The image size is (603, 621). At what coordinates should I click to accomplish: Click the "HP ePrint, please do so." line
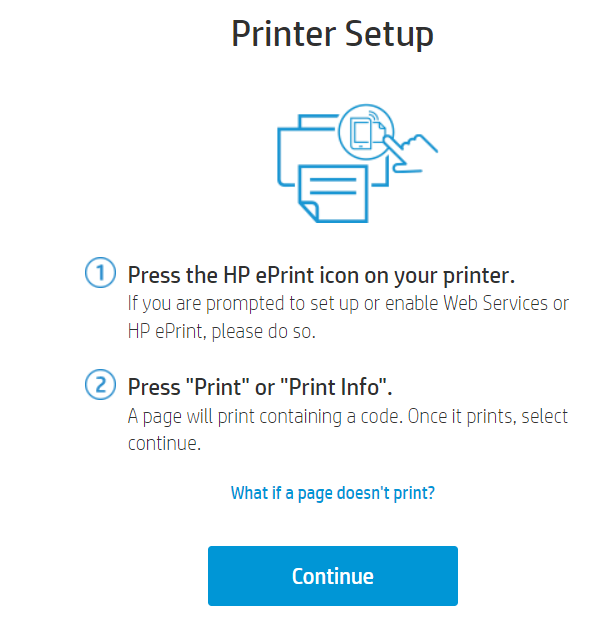(221, 331)
